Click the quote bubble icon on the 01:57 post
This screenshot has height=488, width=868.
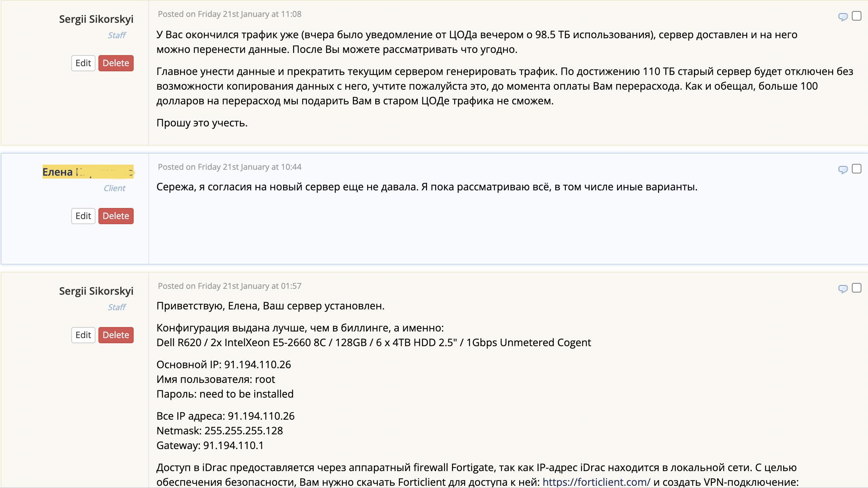(843, 288)
